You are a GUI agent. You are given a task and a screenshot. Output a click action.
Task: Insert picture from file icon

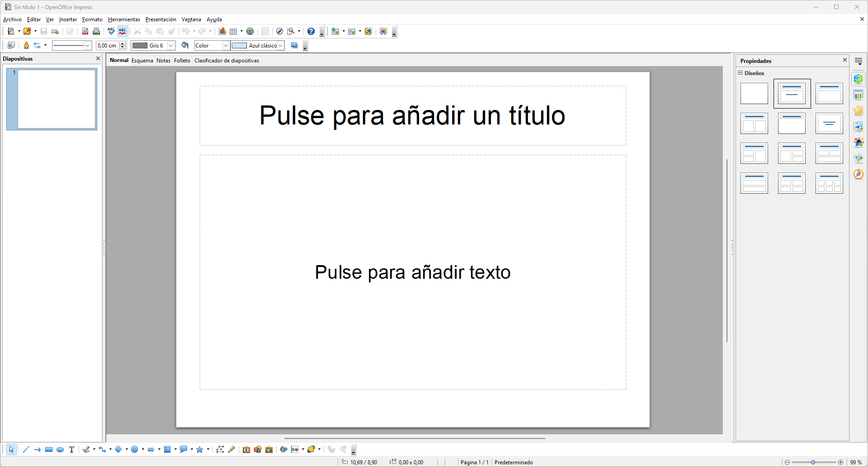[x=258, y=449]
